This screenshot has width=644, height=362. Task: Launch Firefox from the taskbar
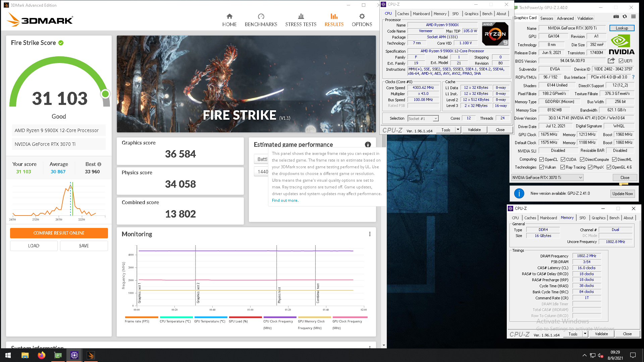pos(41,355)
